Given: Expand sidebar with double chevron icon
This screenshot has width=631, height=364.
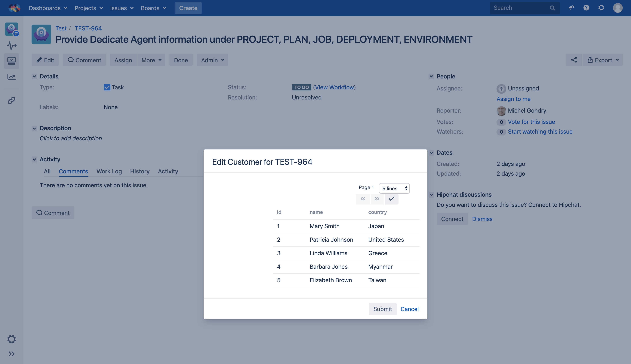Looking at the screenshot, I should coord(11,354).
